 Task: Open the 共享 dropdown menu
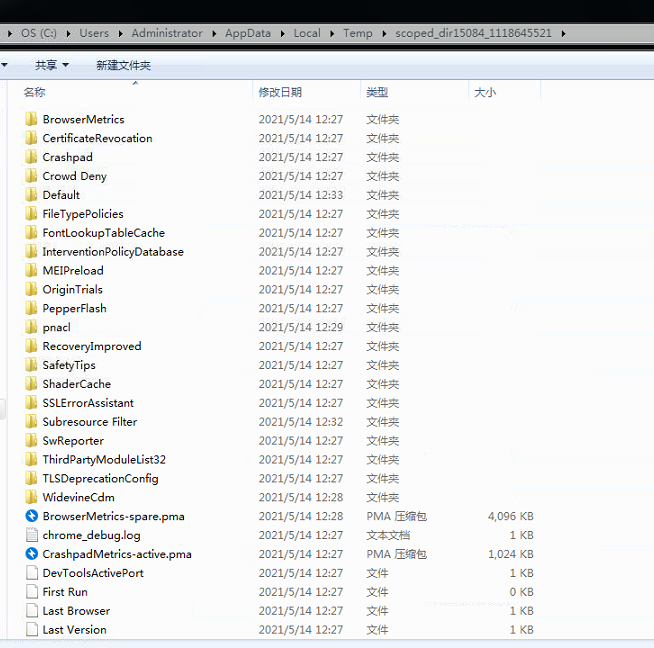coord(52,65)
